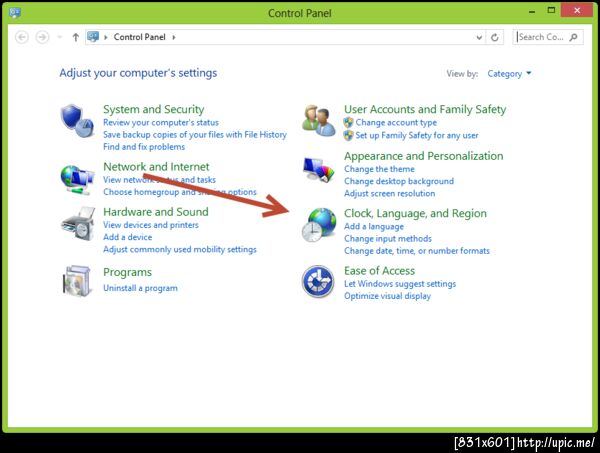Open User Accounts and Family Safety heading
The image size is (600, 453).
point(425,109)
